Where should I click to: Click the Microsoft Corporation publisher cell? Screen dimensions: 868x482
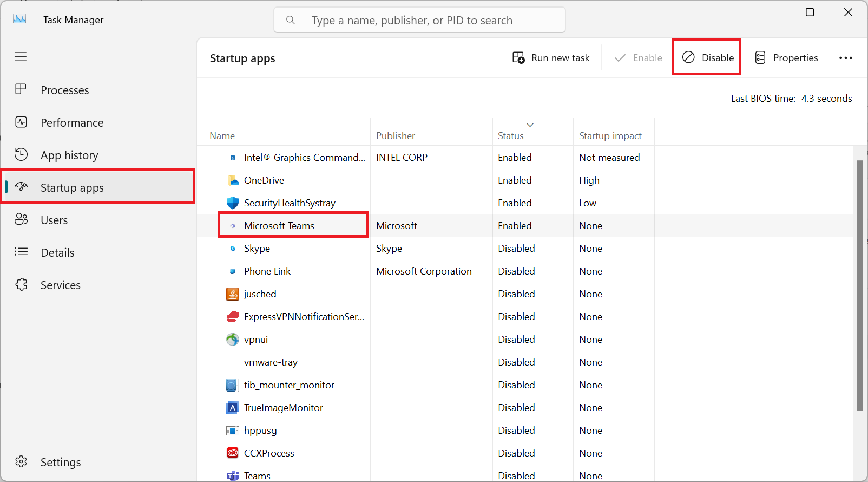pos(424,271)
